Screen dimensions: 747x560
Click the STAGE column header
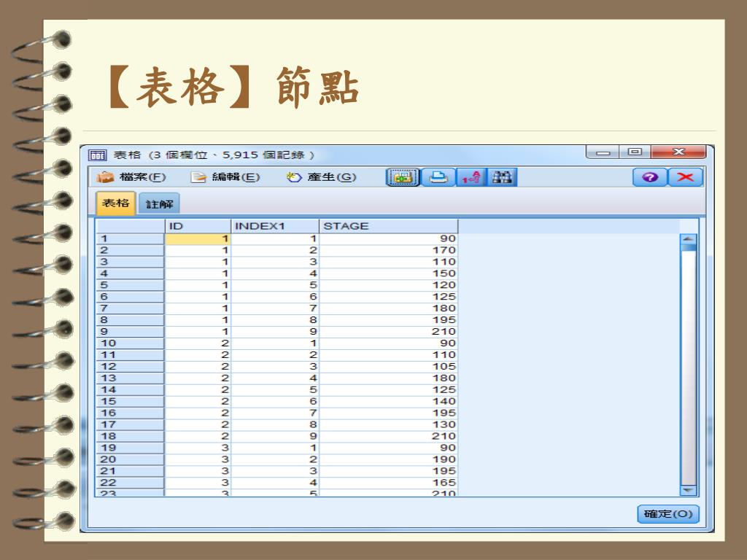(389, 226)
